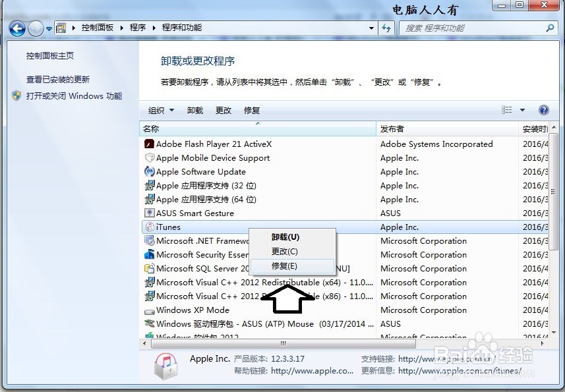Click Adobe Systems Incorporated publisher cell
Viewport: 565px width, 392px height.
pos(436,144)
